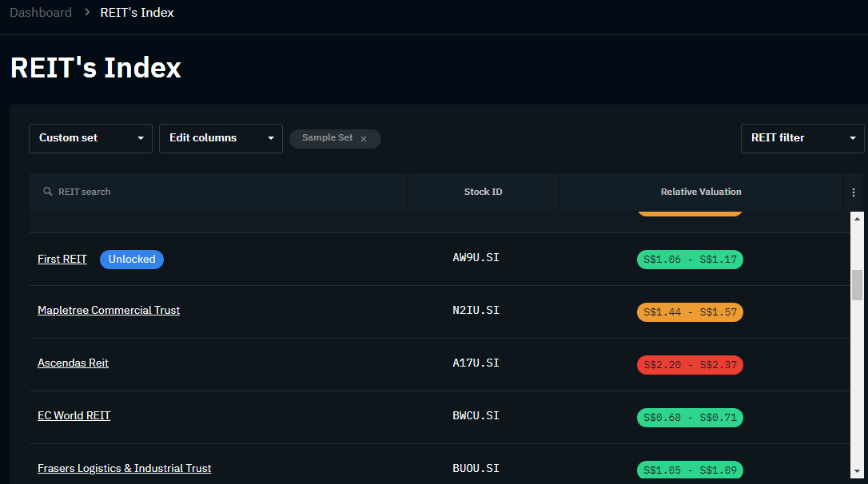868x484 pixels.
Task: Click the table scrollbar up arrow
Action: (x=857, y=219)
